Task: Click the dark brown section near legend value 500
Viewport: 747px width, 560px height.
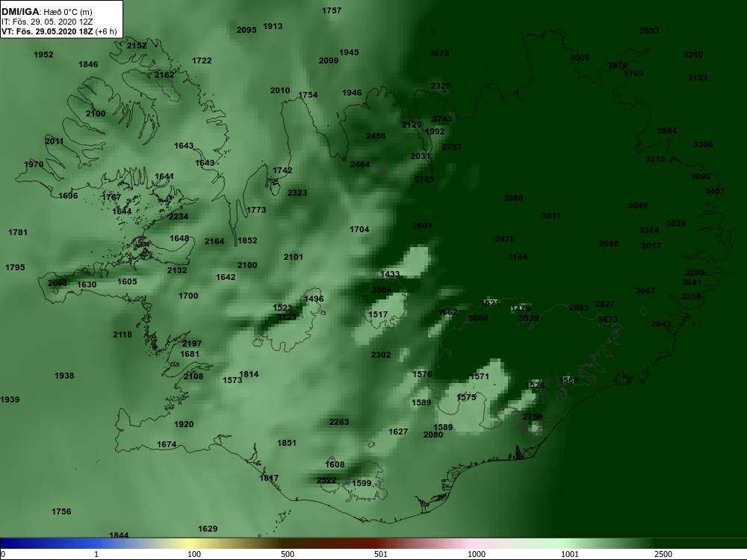Action: (x=286, y=544)
